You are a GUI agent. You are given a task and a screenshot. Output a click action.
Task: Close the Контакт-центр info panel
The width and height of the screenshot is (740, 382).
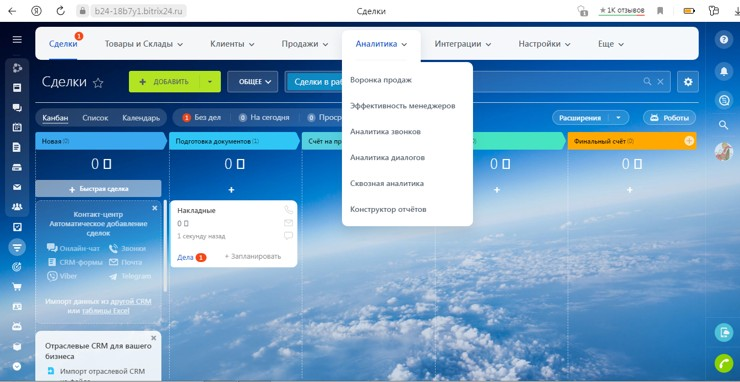tap(154, 208)
